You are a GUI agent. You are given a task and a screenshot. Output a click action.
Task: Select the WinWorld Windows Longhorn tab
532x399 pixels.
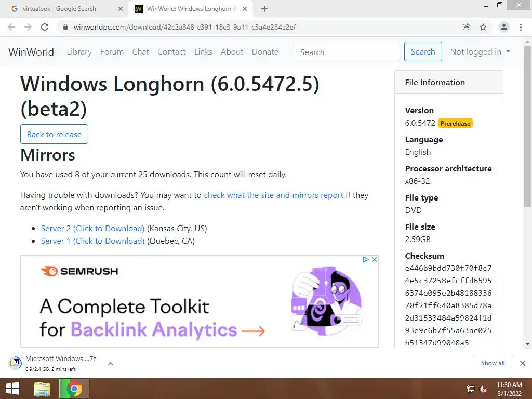point(191,9)
